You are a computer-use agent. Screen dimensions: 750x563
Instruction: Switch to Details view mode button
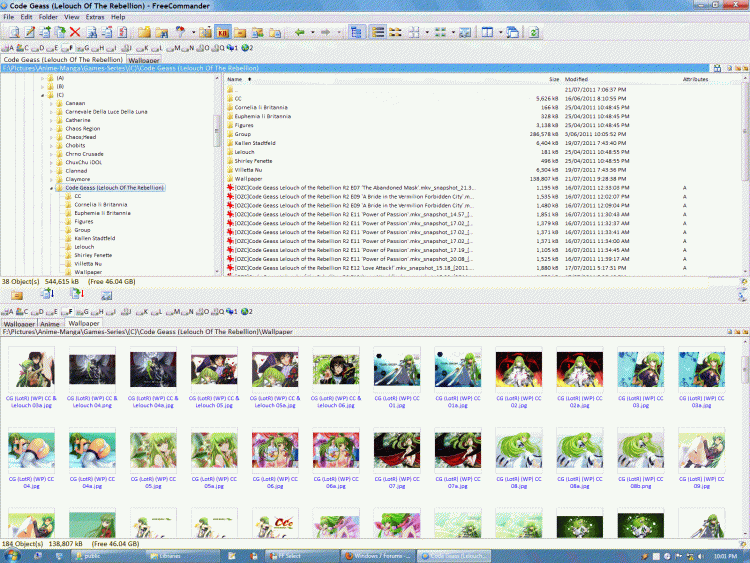tap(378, 32)
